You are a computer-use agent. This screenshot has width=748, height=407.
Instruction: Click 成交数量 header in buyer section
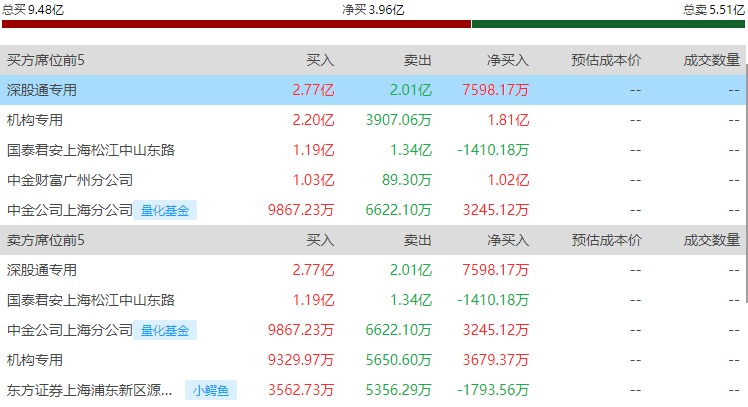711,60
